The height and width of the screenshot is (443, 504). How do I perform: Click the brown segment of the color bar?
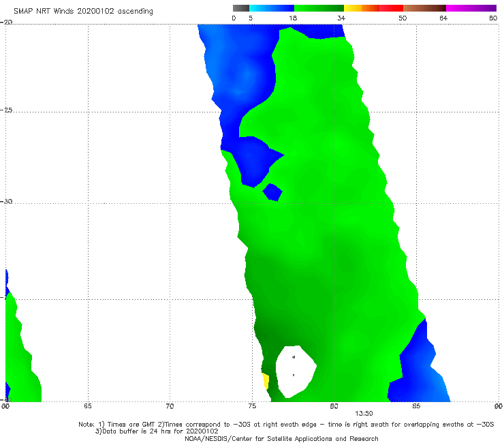click(x=424, y=8)
